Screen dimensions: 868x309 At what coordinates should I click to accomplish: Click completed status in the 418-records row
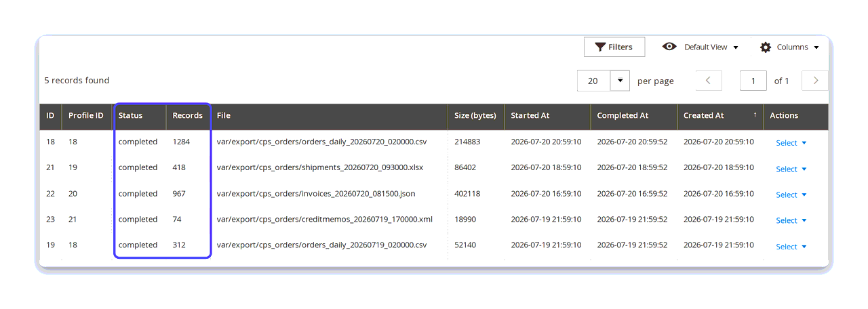[138, 167]
